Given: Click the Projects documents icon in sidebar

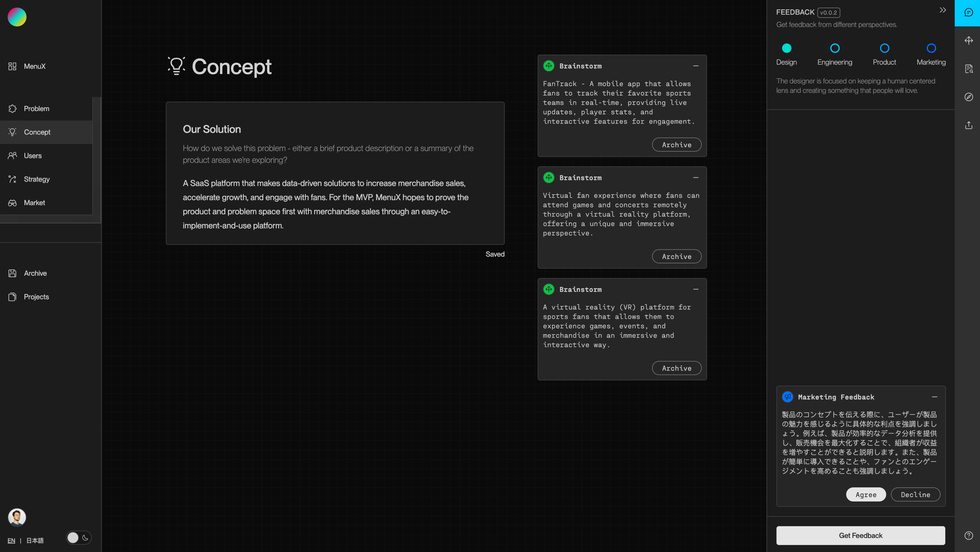Looking at the screenshot, I should click(x=12, y=297).
